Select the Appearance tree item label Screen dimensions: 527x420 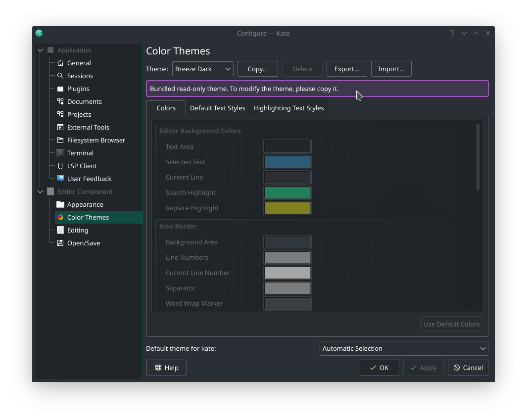pyautogui.click(x=85, y=204)
